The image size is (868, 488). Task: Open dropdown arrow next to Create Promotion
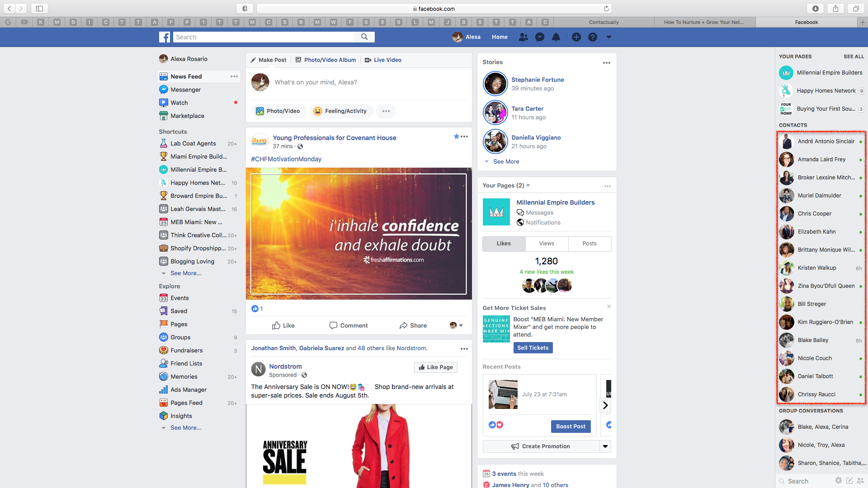point(605,446)
